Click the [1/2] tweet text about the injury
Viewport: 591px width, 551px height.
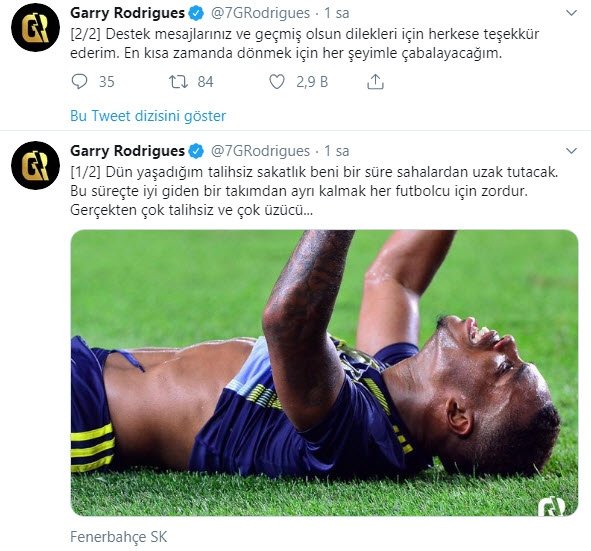tap(314, 191)
